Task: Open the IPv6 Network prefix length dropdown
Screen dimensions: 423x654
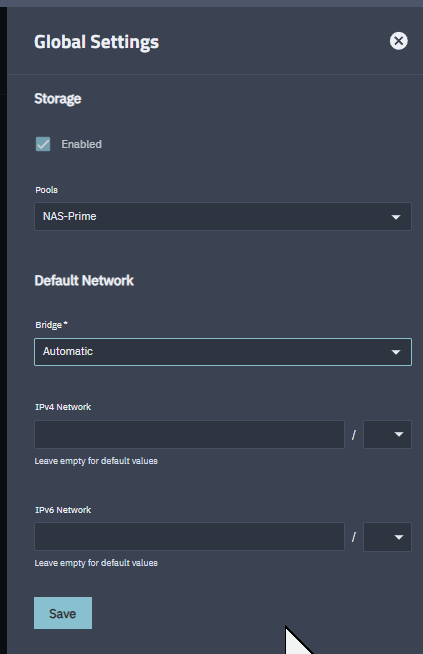Action: coord(387,537)
